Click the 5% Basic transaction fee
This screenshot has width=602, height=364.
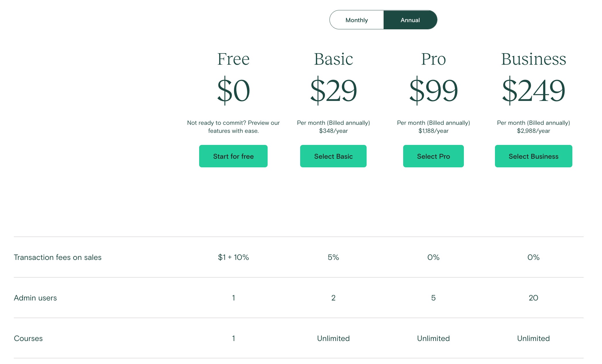point(333,257)
